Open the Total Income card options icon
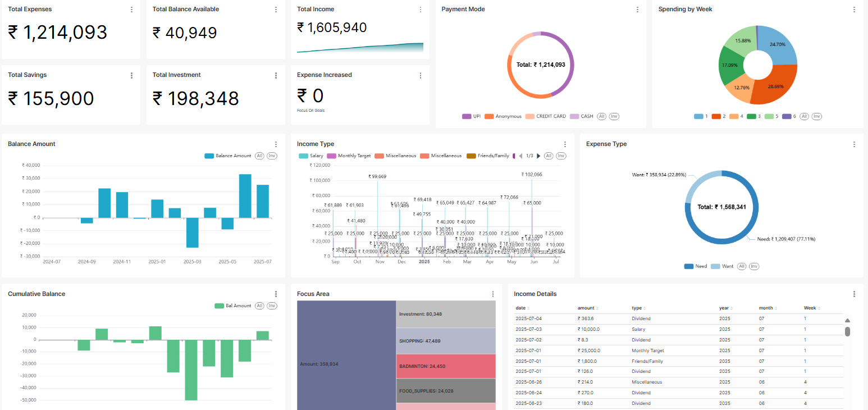The image size is (868, 410). point(421,10)
